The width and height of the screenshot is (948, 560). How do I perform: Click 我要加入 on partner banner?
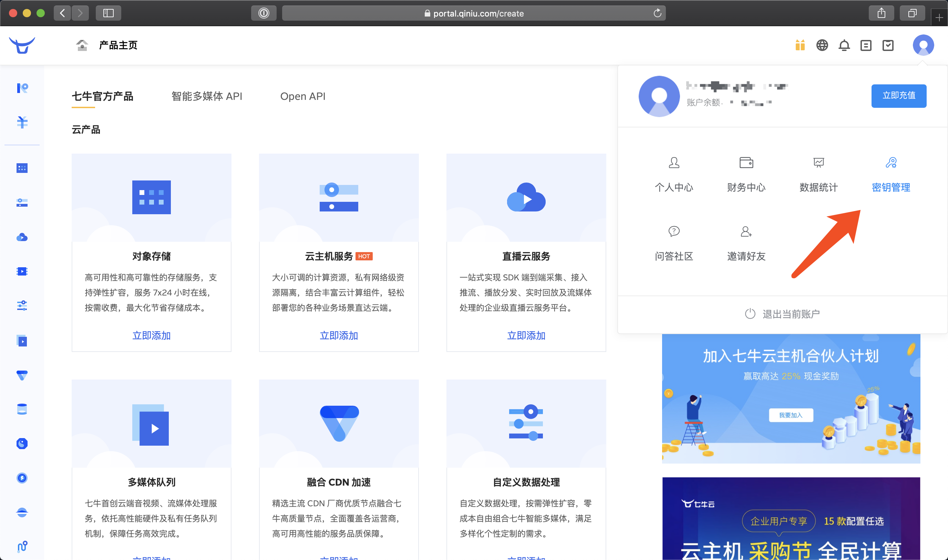(791, 415)
